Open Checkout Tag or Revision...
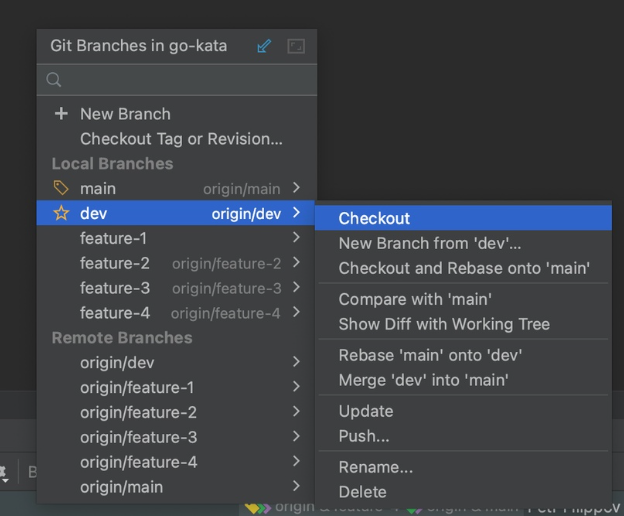Screen dimensions: 624x516 click(181, 139)
